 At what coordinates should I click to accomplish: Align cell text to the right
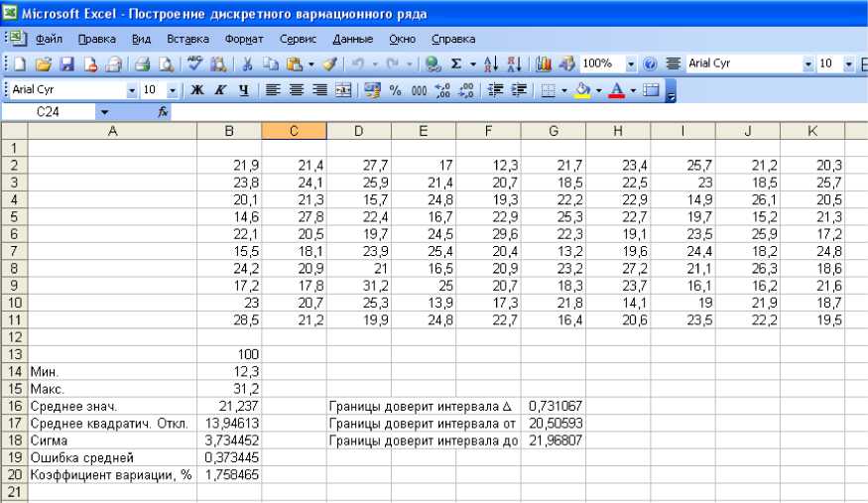pyautogui.click(x=319, y=89)
